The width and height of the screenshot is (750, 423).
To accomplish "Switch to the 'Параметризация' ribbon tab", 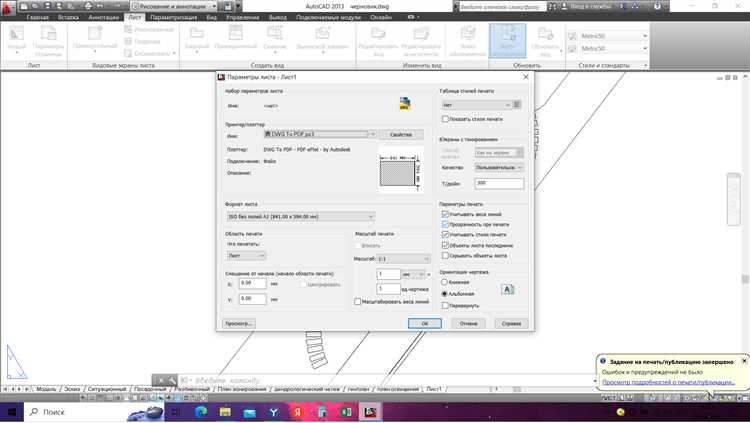I will 174,17.
